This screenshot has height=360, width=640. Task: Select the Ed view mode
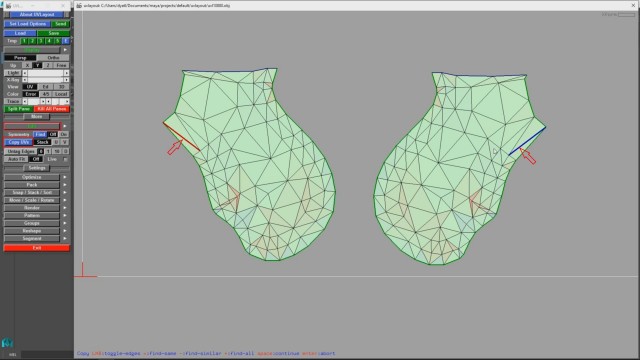tap(46, 87)
